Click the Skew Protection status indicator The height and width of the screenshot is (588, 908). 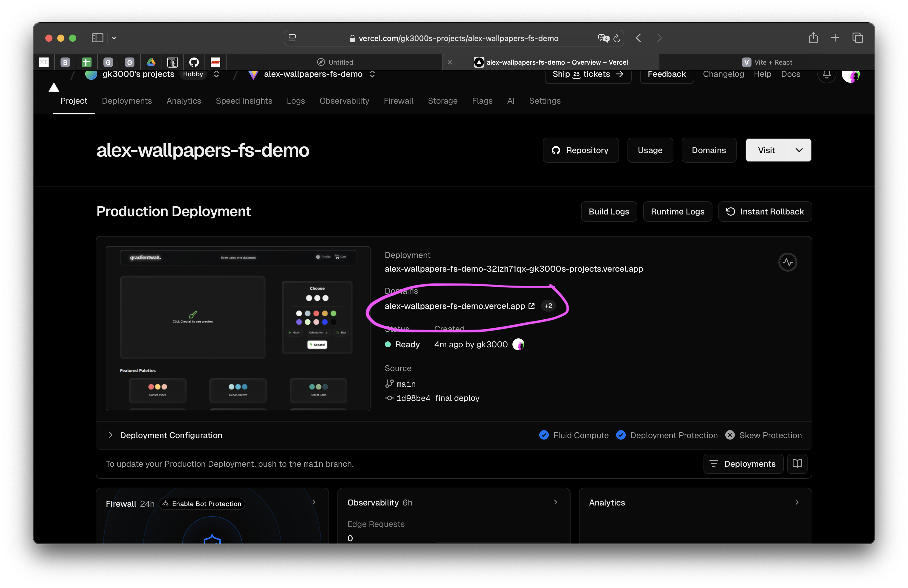pos(763,435)
